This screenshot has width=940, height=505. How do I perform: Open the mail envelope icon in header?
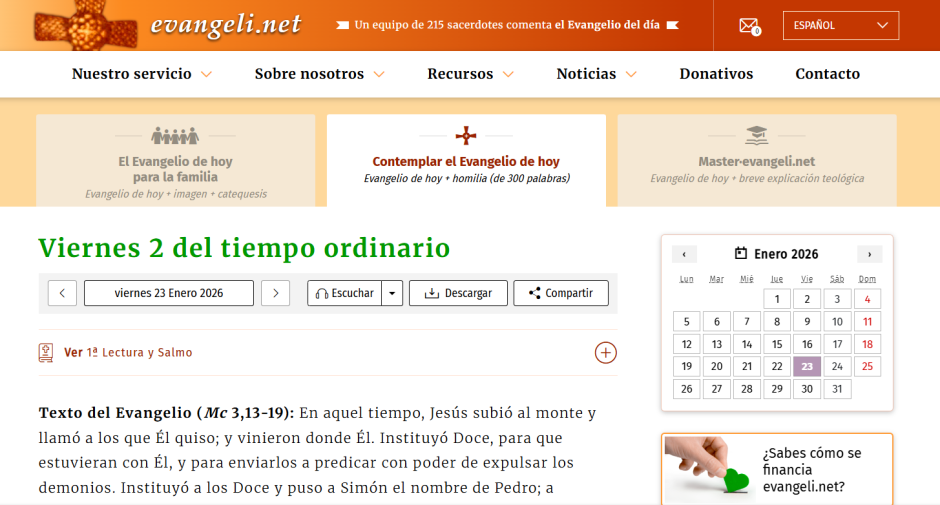(x=749, y=26)
